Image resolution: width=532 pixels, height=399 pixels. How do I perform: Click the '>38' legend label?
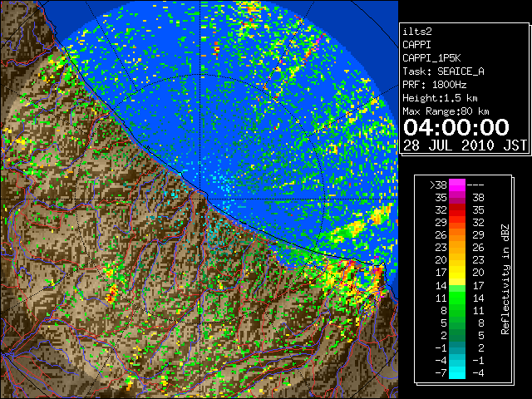[x=438, y=185]
